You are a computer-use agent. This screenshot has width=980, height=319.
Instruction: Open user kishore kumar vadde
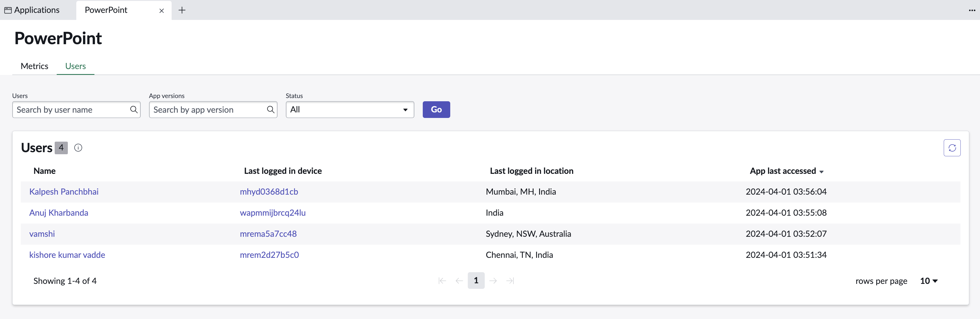tap(67, 255)
